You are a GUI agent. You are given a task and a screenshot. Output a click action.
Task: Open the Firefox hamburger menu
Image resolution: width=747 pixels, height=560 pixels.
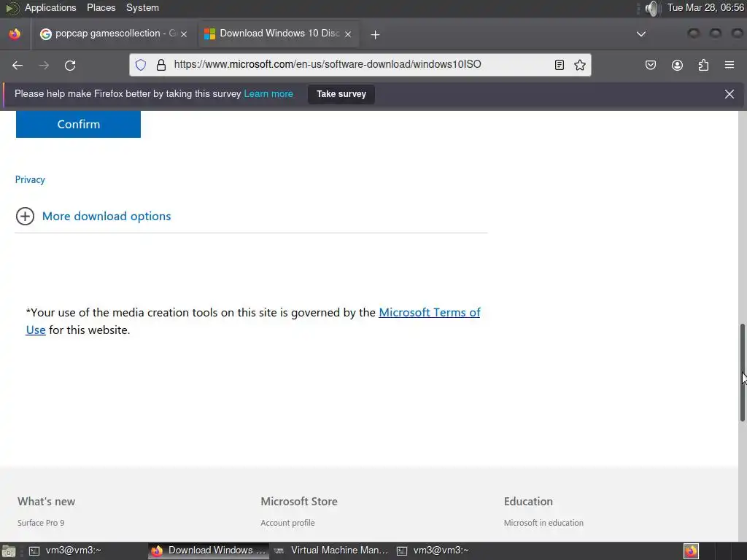tap(729, 65)
